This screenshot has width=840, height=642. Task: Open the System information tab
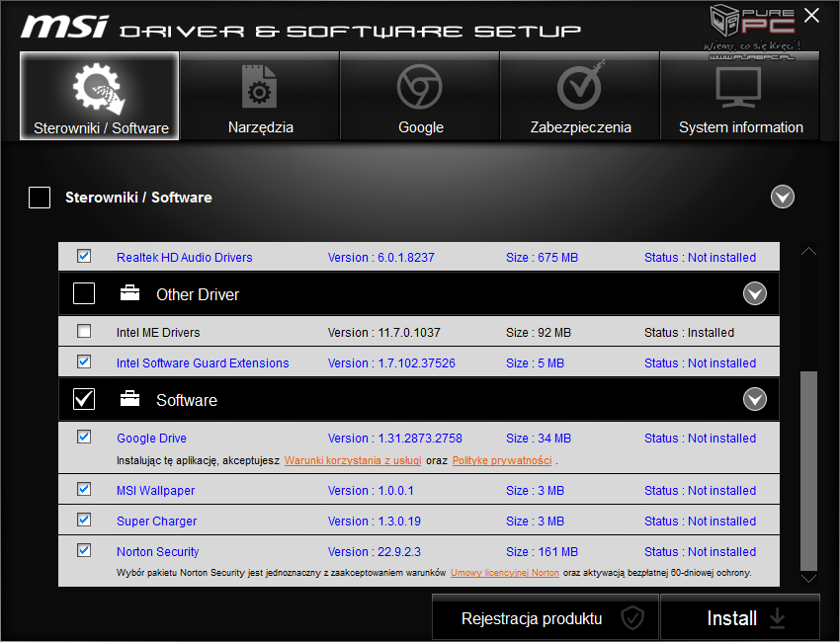pyautogui.click(x=740, y=96)
